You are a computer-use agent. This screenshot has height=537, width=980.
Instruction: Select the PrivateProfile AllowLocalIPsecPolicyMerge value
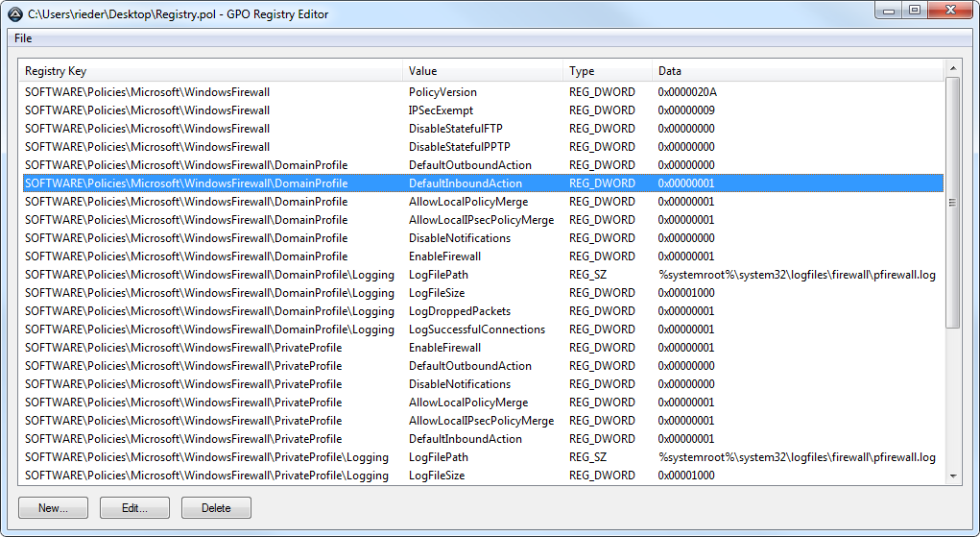481,421
